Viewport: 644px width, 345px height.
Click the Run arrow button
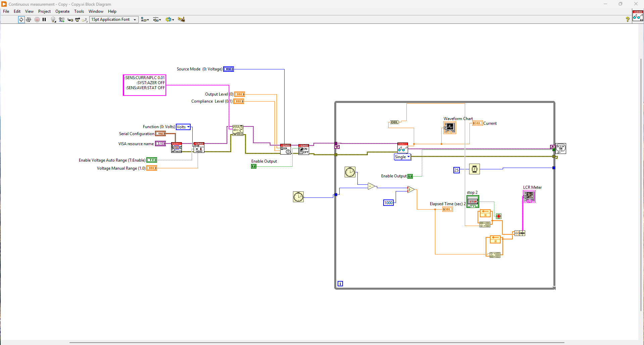[21, 19]
